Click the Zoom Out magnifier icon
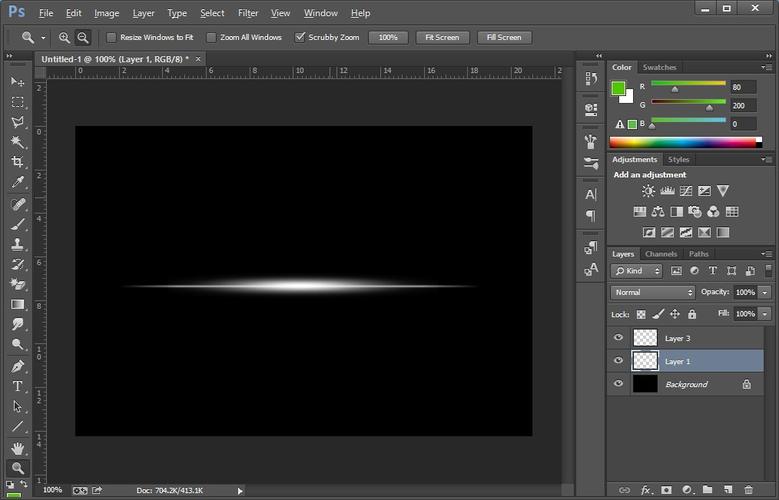The image size is (779, 500). [x=83, y=38]
